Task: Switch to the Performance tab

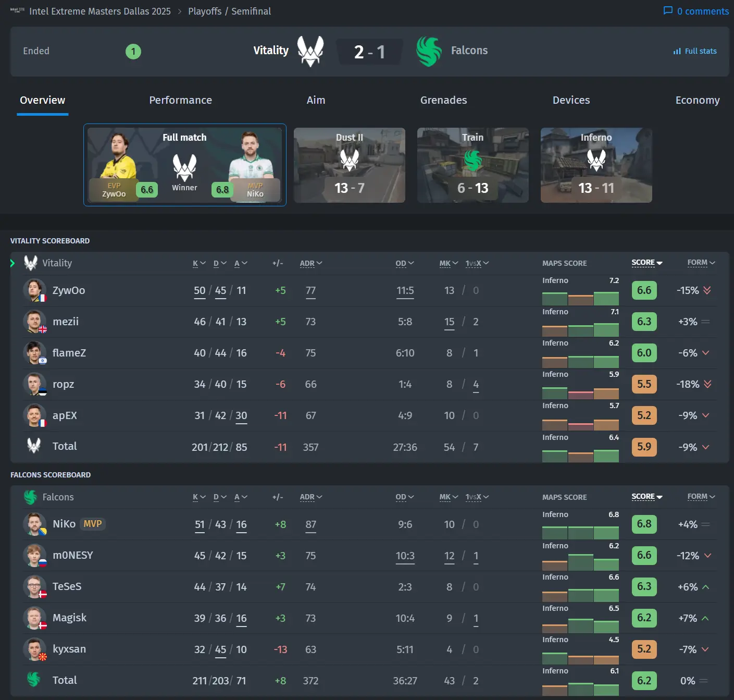Action: pyautogui.click(x=180, y=100)
